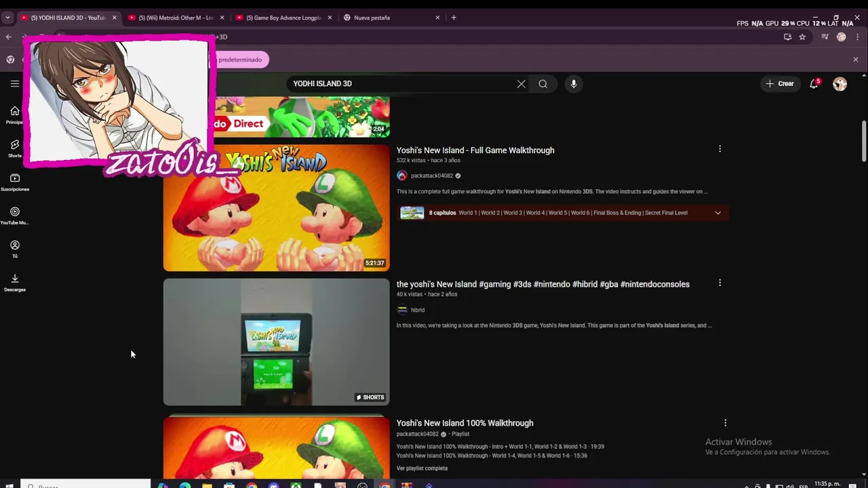Screen dimensions: 868x488
Task: Open packattack04082 channel avatar icon
Action: pos(402,176)
